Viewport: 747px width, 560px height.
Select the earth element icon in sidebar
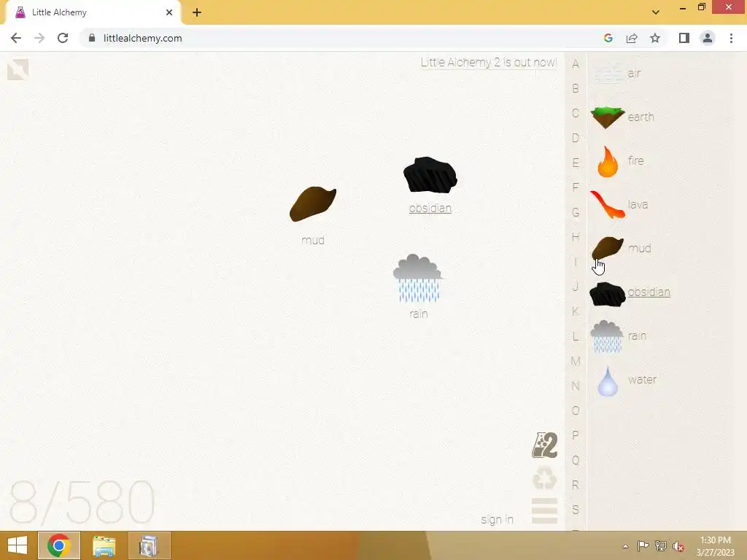point(608,117)
